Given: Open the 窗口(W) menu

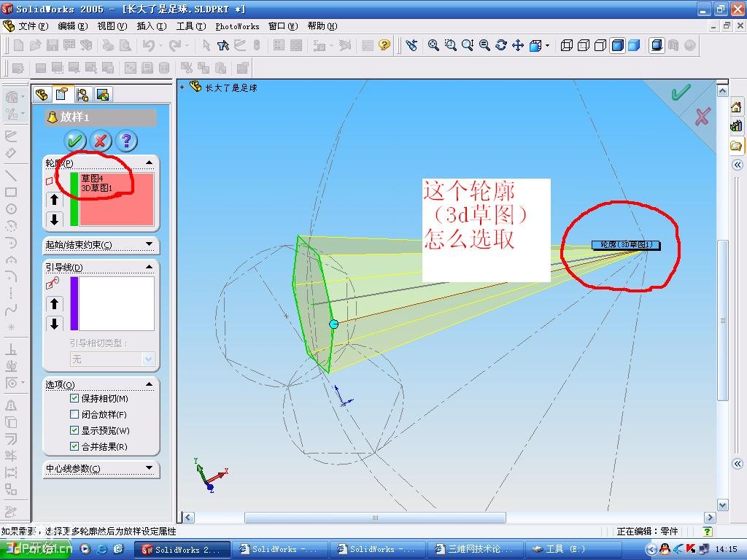Looking at the screenshot, I should (283, 26).
